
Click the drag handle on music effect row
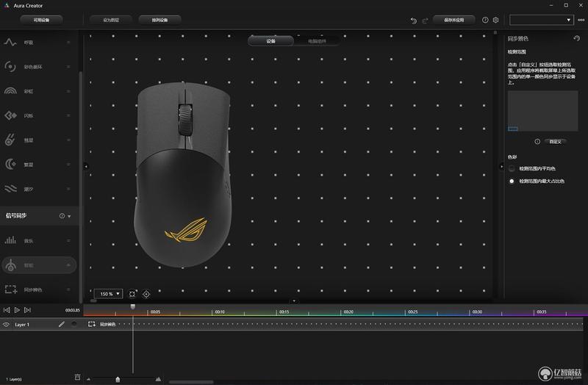68,241
